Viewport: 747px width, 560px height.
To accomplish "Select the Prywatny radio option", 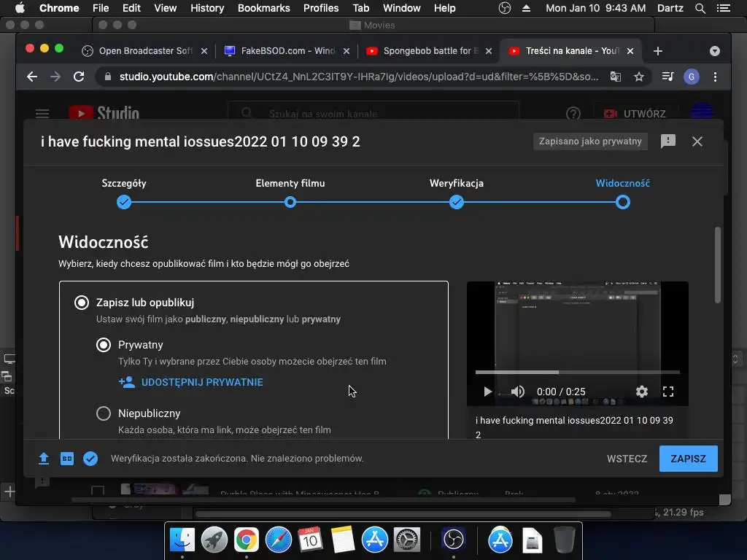I will tap(104, 345).
